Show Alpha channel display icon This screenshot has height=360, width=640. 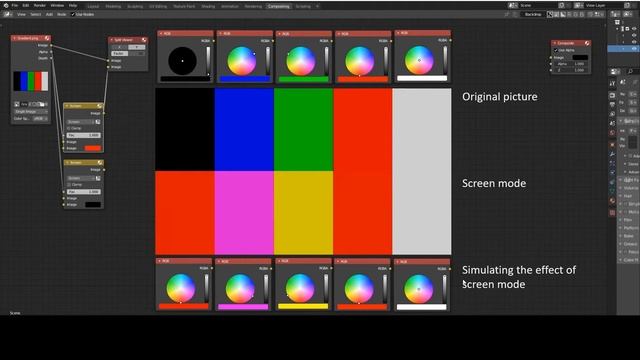coord(563,14)
